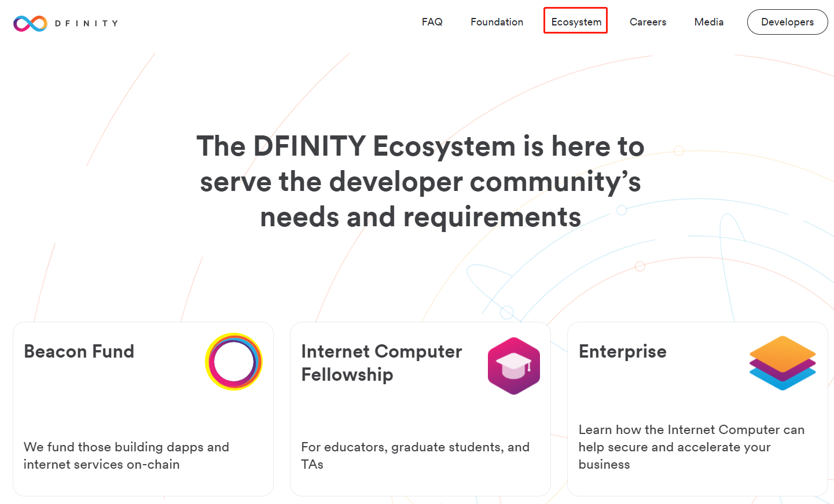This screenshot has height=504, width=834.
Task: Click the DFINITY infinity logo
Action: (30, 23)
